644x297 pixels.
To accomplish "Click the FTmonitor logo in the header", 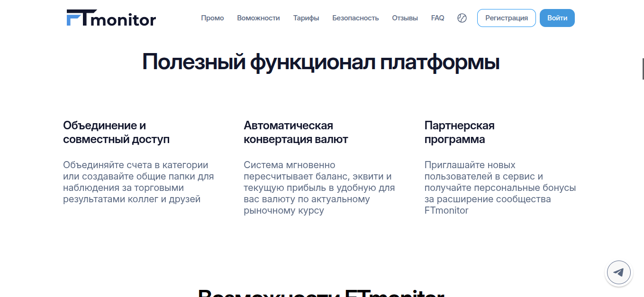I will pyautogui.click(x=111, y=18).
